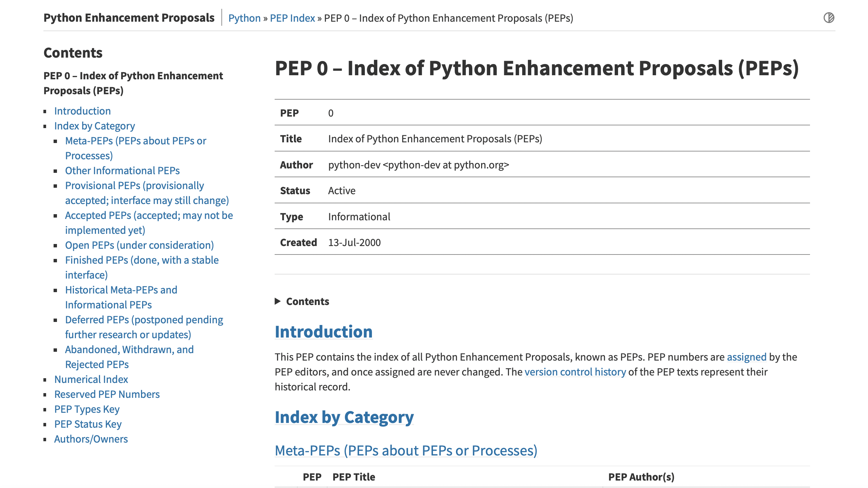Click the Index by Category heading link
The image size is (868, 488).
(x=344, y=417)
